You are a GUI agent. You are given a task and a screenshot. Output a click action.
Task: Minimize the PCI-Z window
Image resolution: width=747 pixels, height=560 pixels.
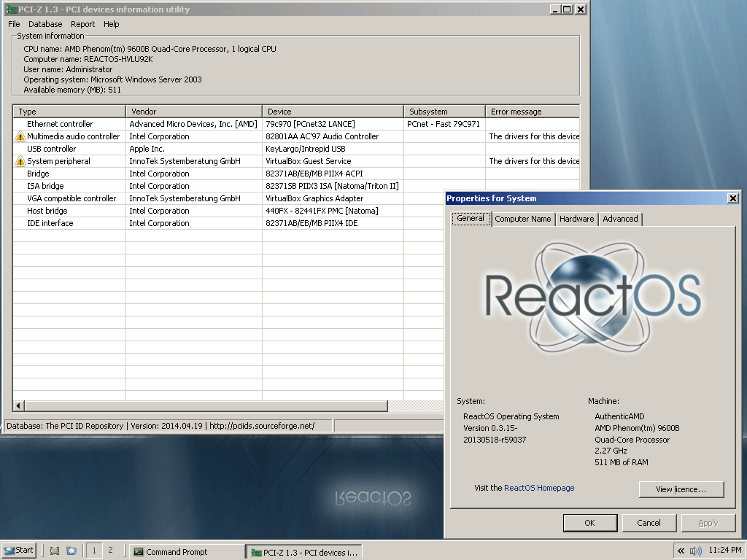555,9
